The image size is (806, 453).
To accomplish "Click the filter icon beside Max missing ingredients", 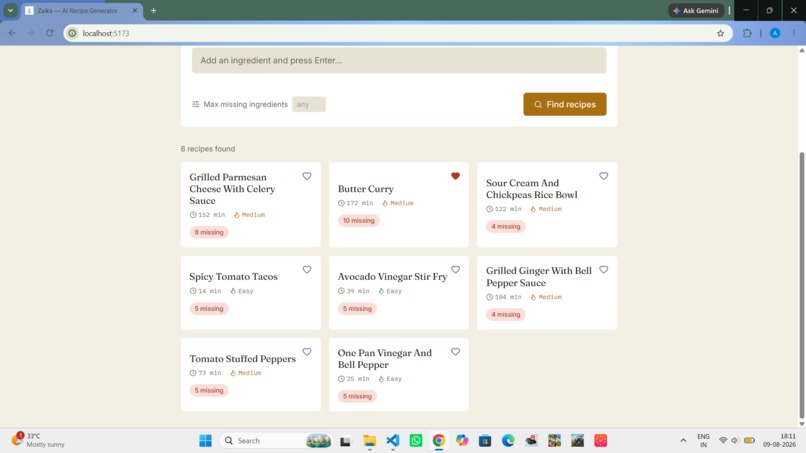I will [x=196, y=104].
